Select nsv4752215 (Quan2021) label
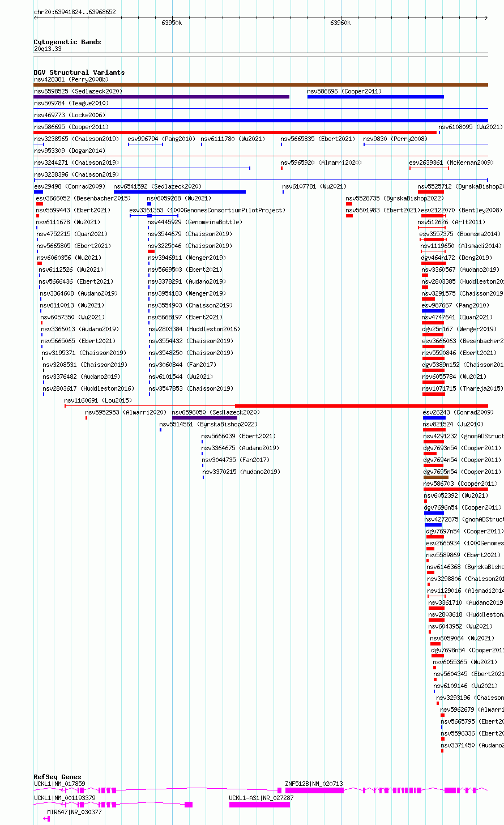The width and height of the screenshot is (504, 825). pos(72,234)
